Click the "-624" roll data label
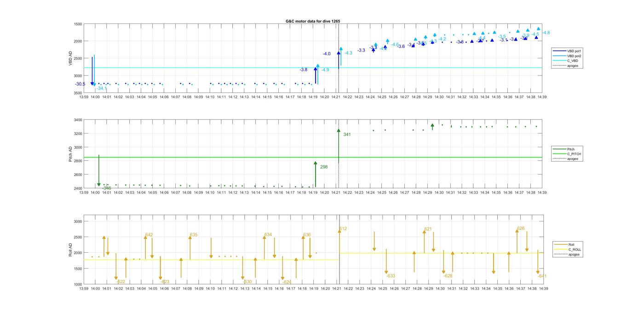Viewport: 644px width, 319px height. (287, 282)
